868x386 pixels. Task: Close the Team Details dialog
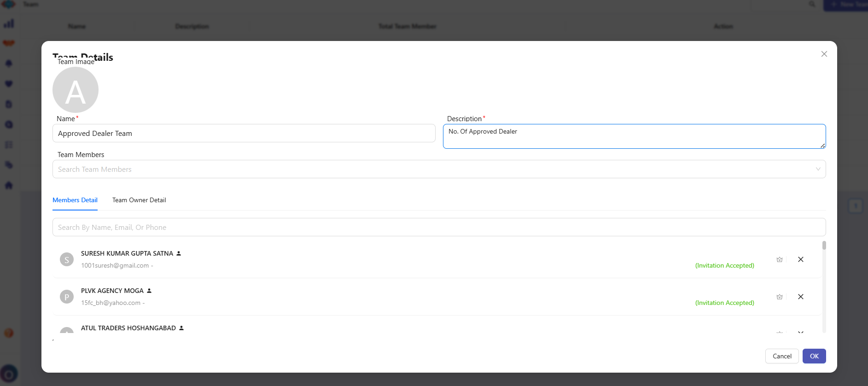pos(824,54)
